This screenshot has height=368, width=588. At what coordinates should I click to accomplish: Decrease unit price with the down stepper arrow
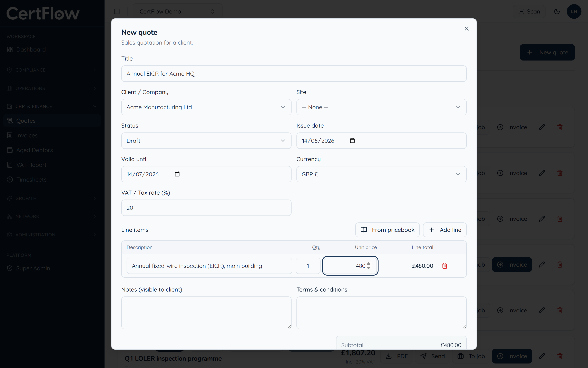click(369, 268)
